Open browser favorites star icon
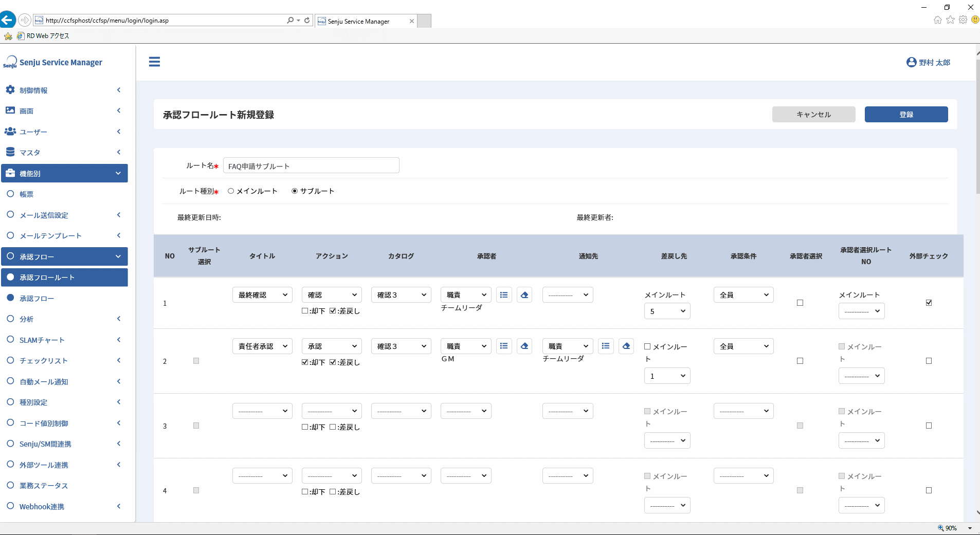This screenshot has width=980, height=535. tap(950, 20)
